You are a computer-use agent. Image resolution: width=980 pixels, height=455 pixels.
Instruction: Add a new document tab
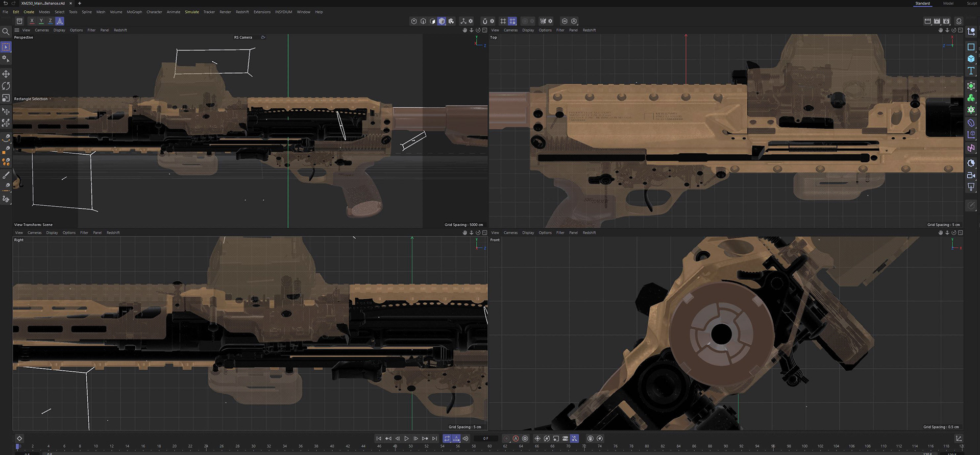click(x=79, y=4)
